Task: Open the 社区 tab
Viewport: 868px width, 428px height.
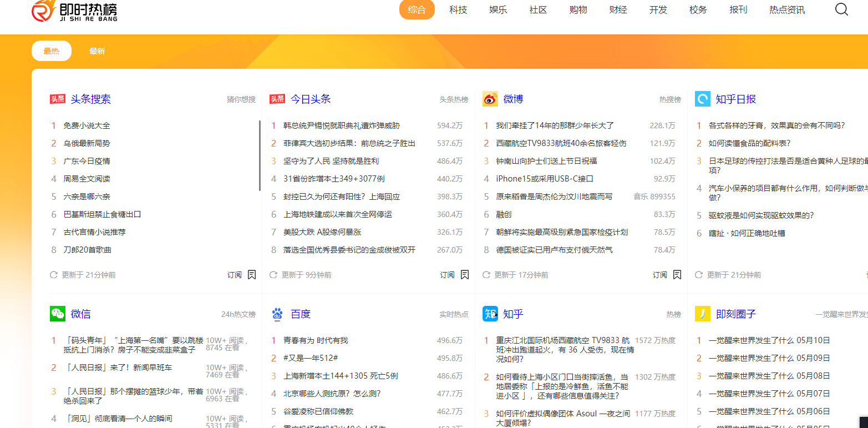Action: coord(538,9)
